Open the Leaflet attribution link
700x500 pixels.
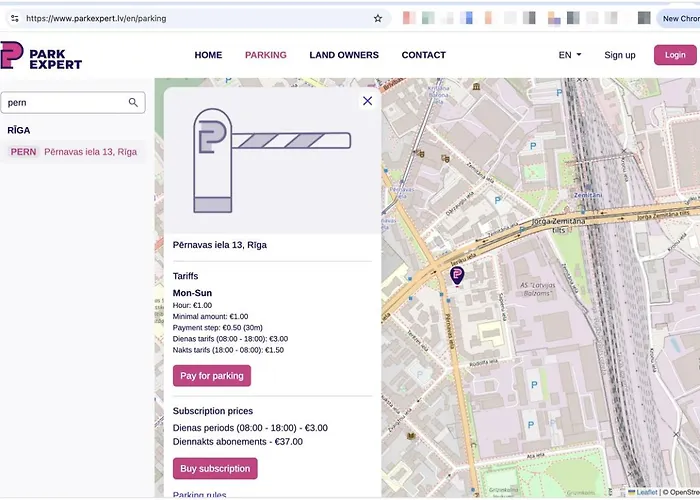(644, 492)
